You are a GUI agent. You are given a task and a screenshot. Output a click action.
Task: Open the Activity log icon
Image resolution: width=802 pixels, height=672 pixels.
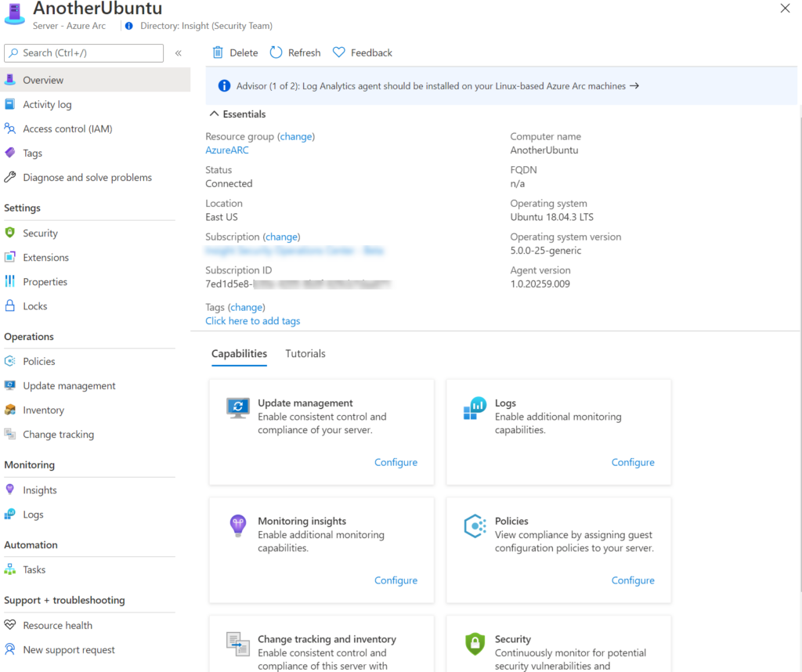coord(9,104)
